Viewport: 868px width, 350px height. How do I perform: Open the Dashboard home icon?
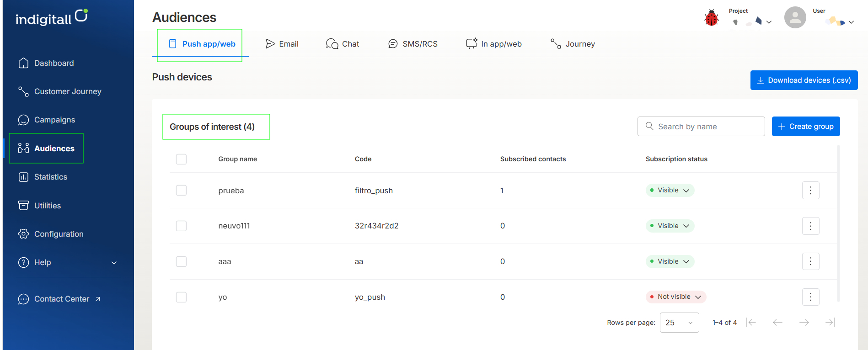coord(23,63)
